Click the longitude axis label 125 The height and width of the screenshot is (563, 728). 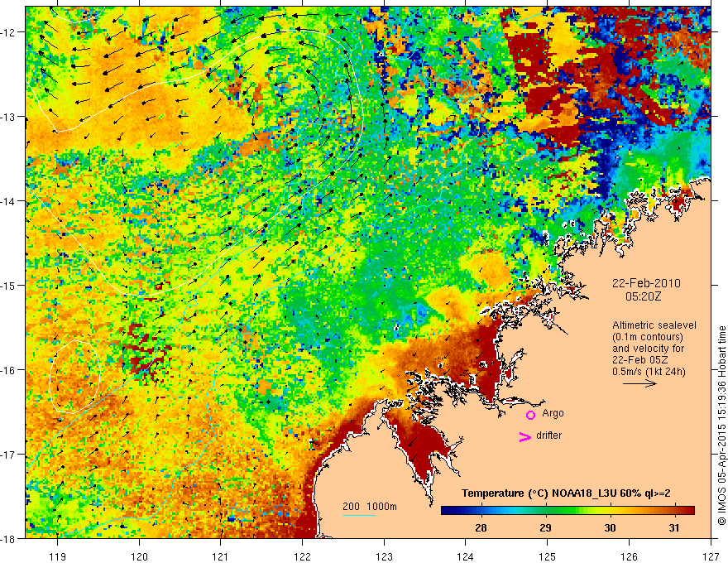click(548, 556)
